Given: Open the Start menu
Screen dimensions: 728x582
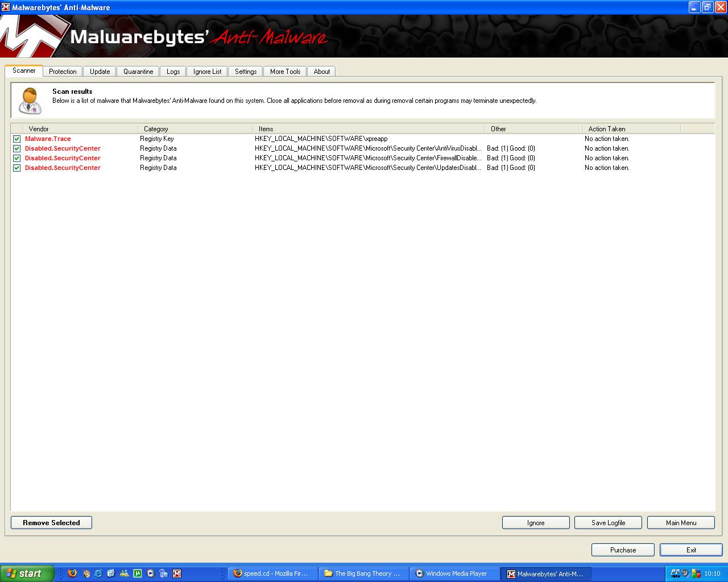Looking at the screenshot, I should click(27, 573).
